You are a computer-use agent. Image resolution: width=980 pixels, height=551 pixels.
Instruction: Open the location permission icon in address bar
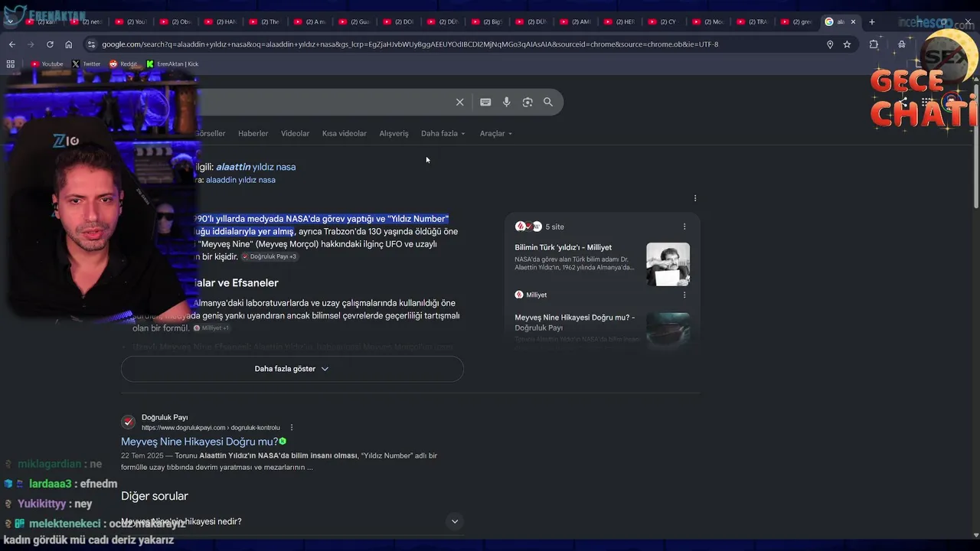tap(830, 44)
